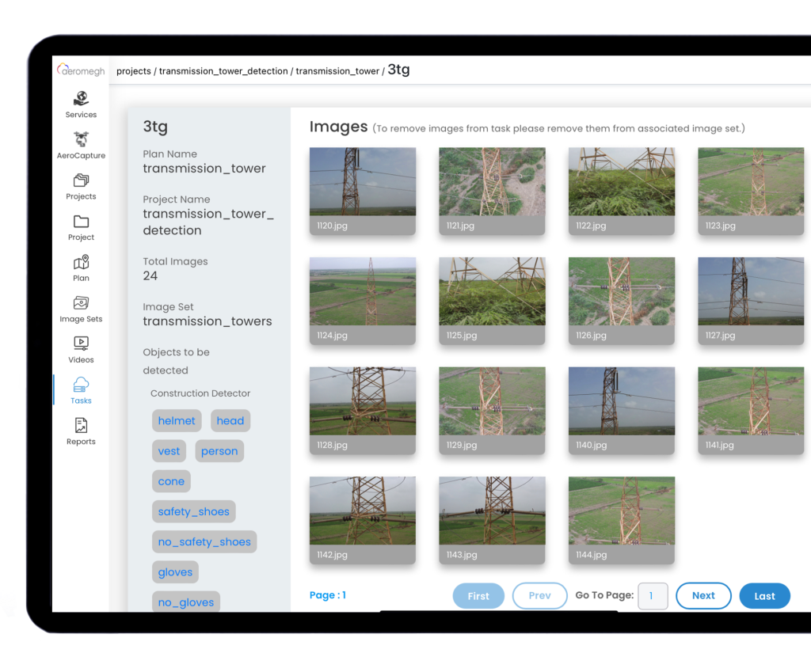Image resolution: width=811 pixels, height=672 pixels.
Task: Toggle the helmet detection tag
Action: pos(176,420)
